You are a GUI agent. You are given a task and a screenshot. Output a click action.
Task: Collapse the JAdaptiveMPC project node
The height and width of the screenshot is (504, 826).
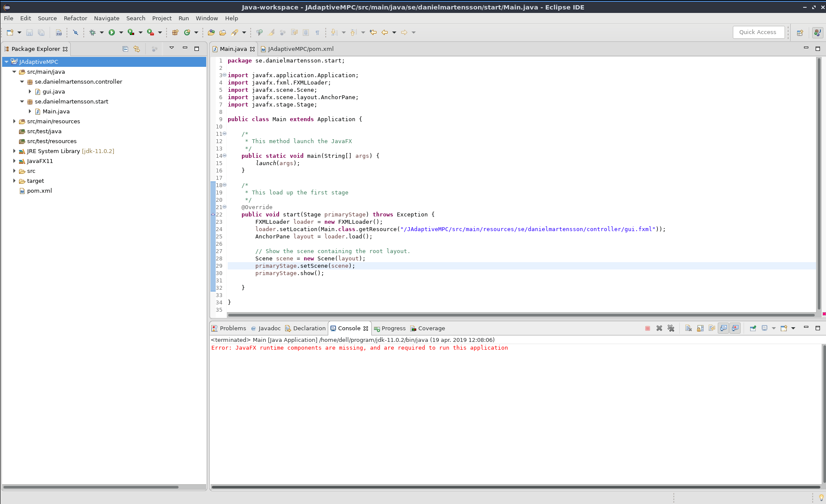coord(6,62)
